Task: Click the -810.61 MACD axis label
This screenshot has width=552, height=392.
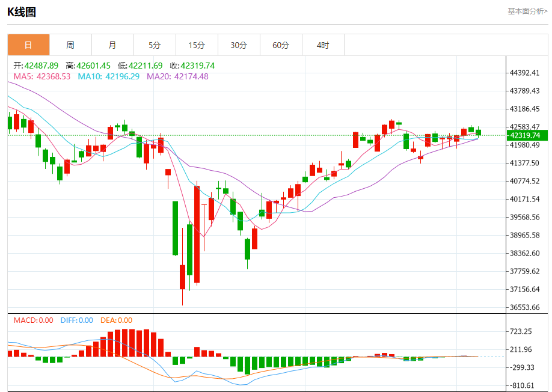Action: [522, 385]
